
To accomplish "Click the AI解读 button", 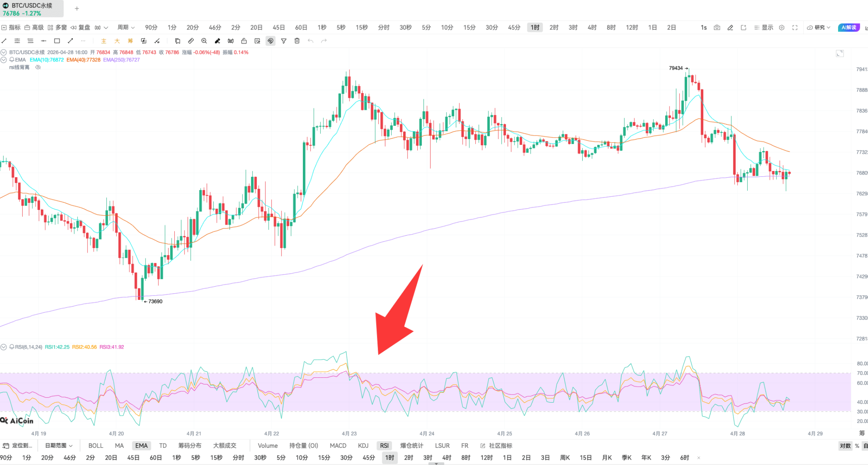I will coord(848,27).
